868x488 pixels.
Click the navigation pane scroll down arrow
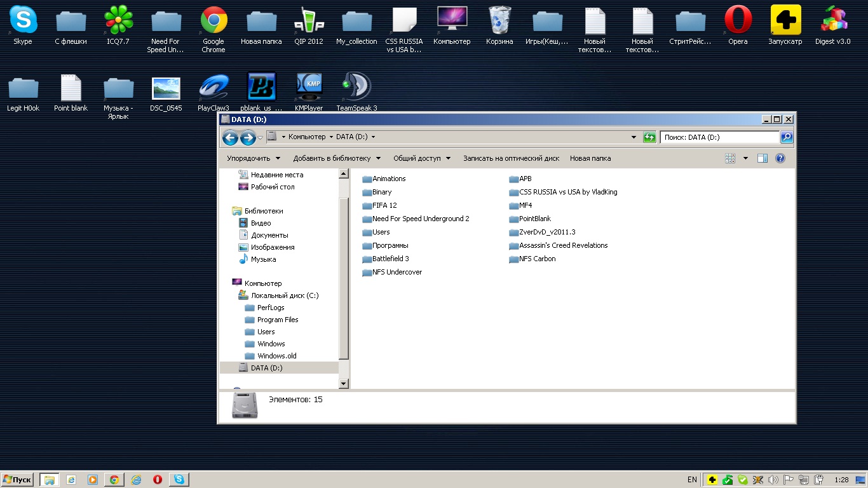[344, 383]
